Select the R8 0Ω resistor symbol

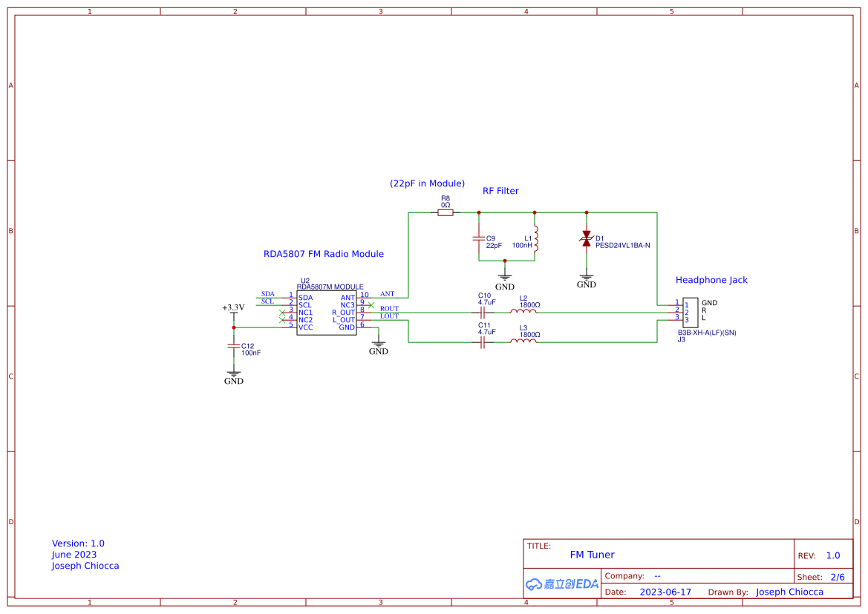(446, 212)
